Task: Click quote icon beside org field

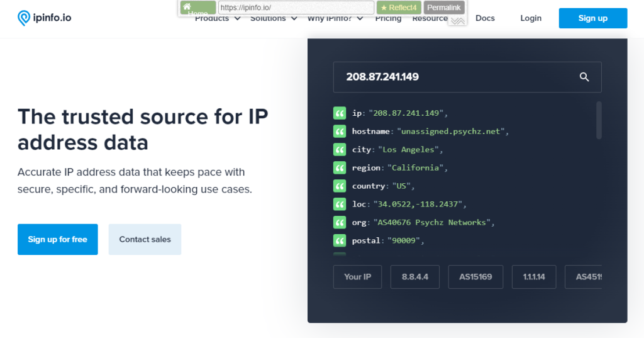Action: click(x=340, y=222)
